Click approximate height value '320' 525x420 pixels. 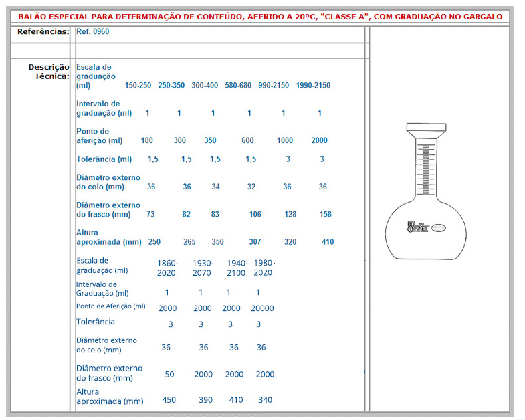point(290,242)
